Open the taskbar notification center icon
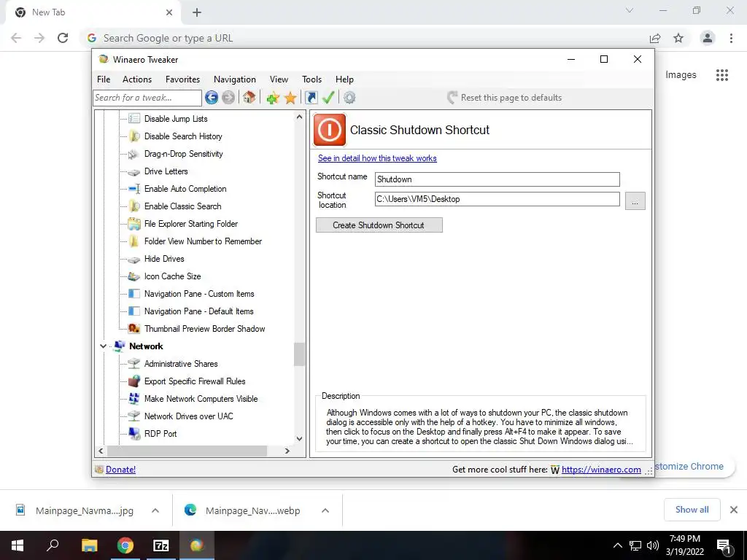The width and height of the screenshot is (747, 560). coord(724,546)
